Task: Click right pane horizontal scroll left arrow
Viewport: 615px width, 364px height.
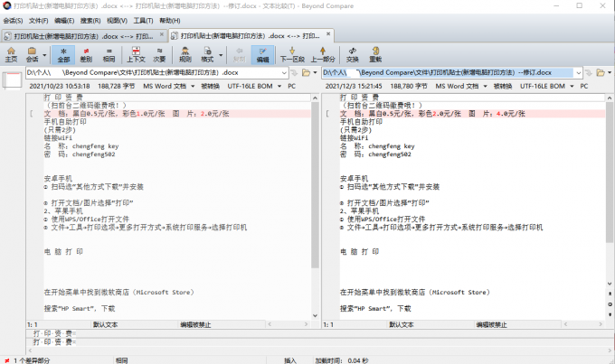Action: tap(565, 324)
